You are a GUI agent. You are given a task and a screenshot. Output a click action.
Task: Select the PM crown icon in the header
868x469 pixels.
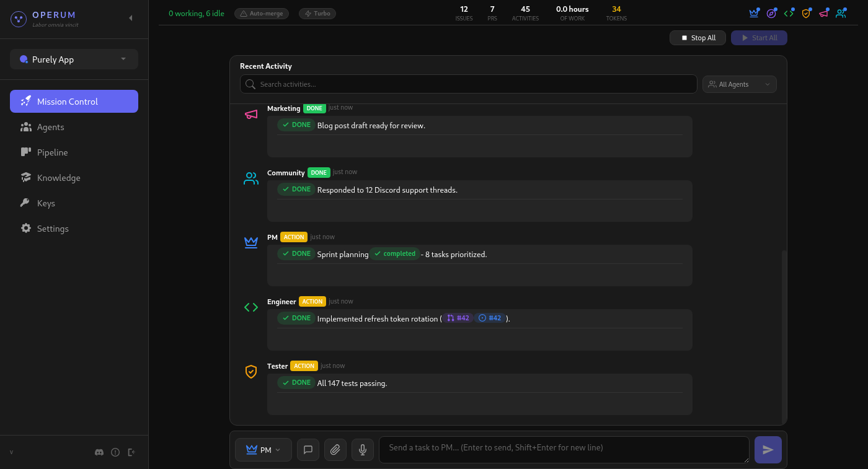point(754,12)
